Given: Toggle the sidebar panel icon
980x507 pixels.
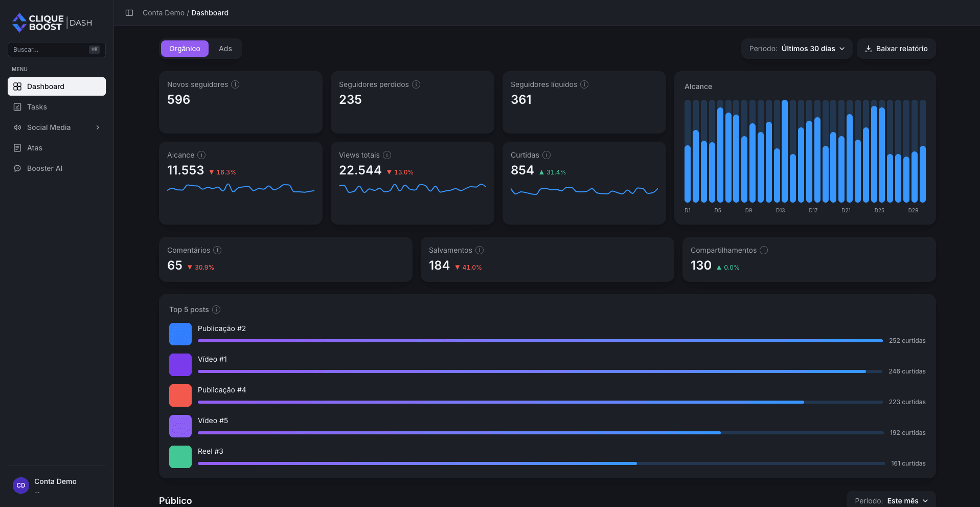Looking at the screenshot, I should (x=129, y=13).
